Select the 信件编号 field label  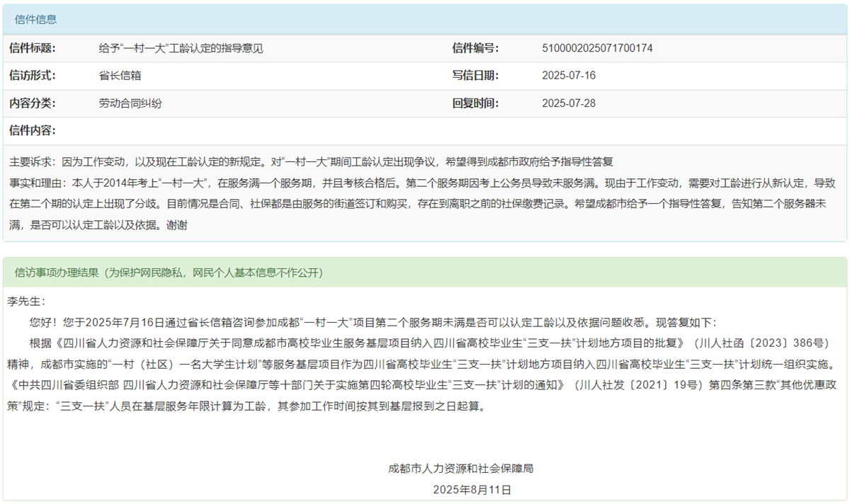pyautogui.click(x=475, y=48)
